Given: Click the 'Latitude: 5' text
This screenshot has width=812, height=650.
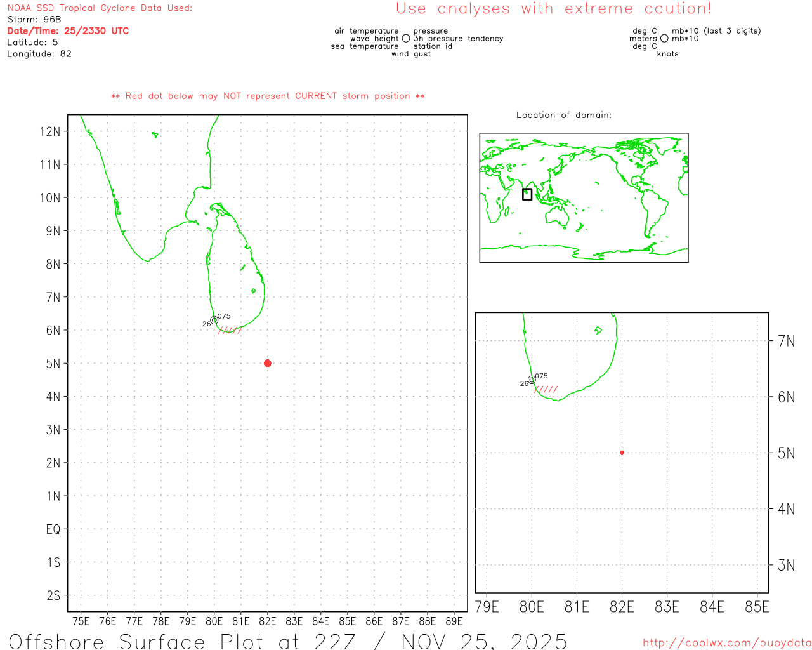Looking at the screenshot, I should pos(32,43).
